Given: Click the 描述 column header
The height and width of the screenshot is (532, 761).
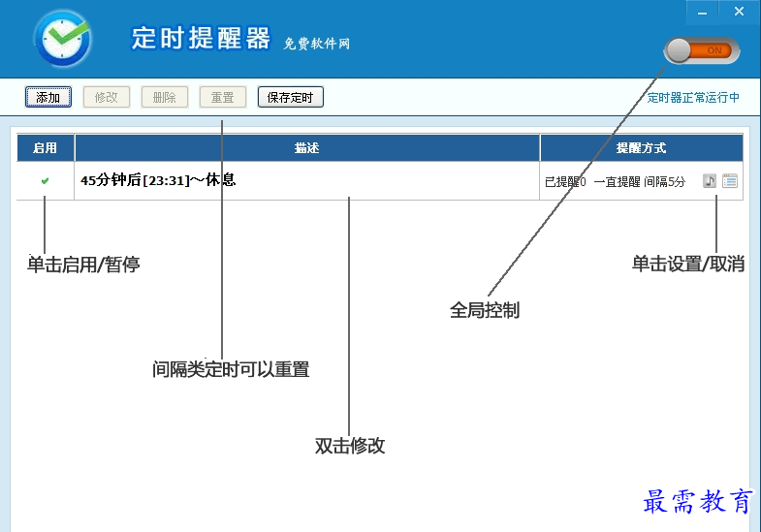Looking at the screenshot, I should (x=306, y=147).
